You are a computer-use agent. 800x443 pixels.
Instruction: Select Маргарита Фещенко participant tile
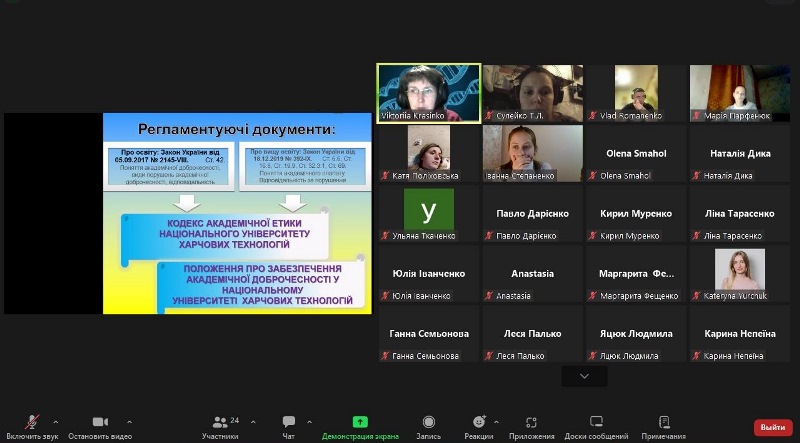(x=636, y=274)
